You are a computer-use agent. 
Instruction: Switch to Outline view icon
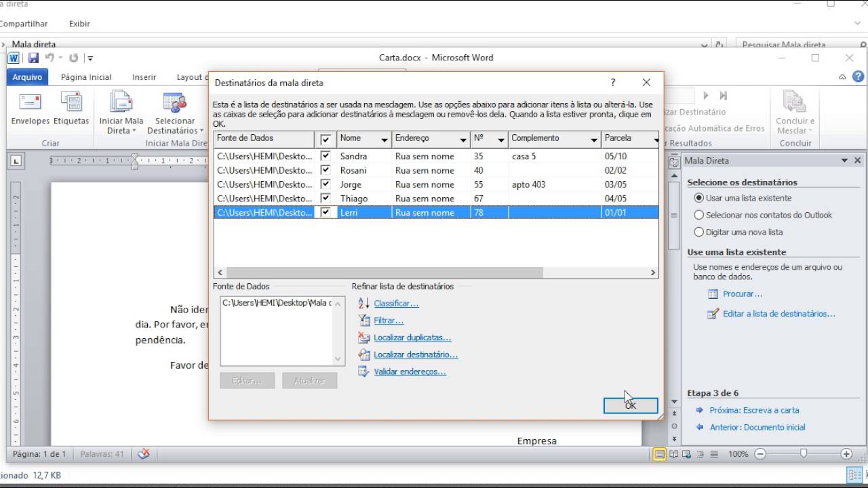[699, 454]
